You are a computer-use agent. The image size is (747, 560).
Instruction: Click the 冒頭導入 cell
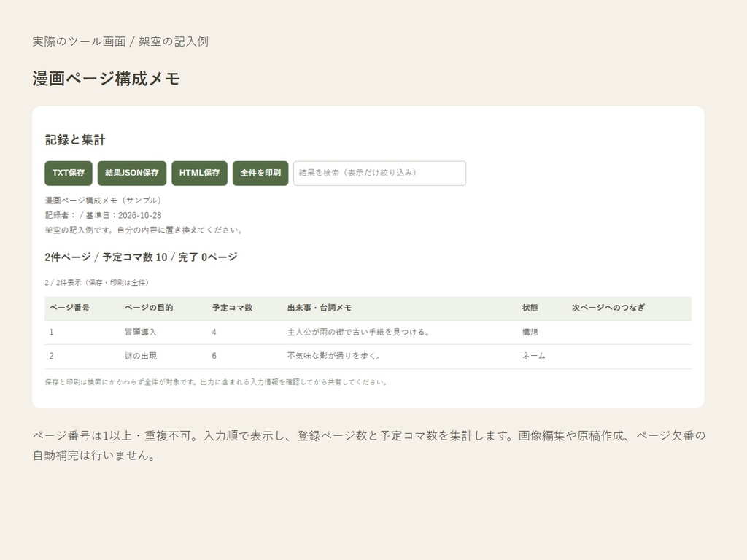coord(141,332)
